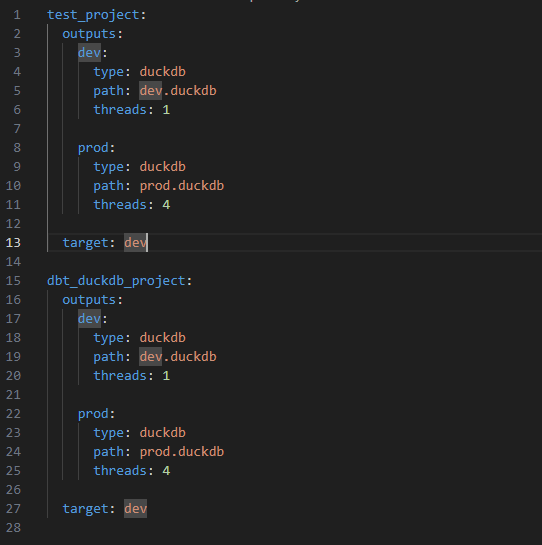The height and width of the screenshot is (545, 542).
Task: Click the 'path' key on line 5
Action: point(108,91)
